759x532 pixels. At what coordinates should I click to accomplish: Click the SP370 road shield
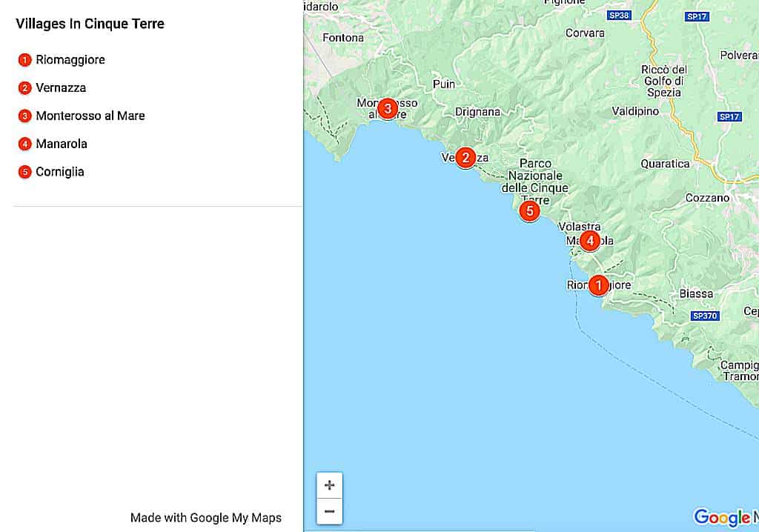point(705,316)
